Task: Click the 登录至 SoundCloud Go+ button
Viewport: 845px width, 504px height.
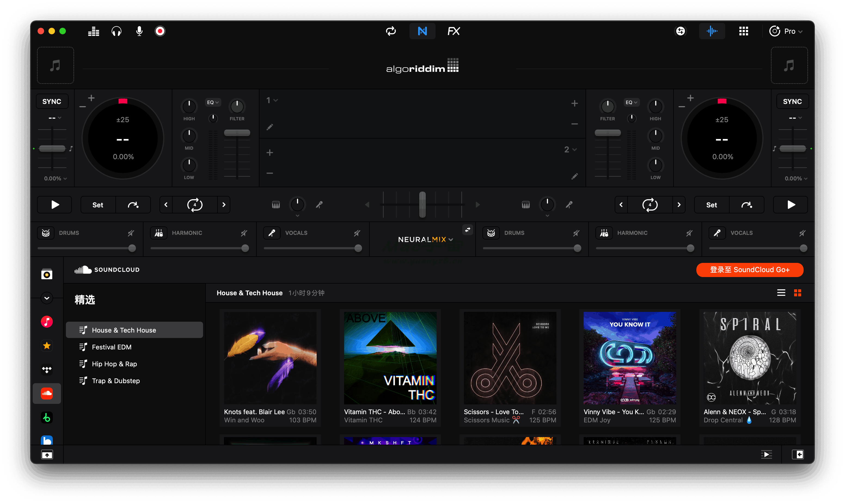Action: coord(749,270)
